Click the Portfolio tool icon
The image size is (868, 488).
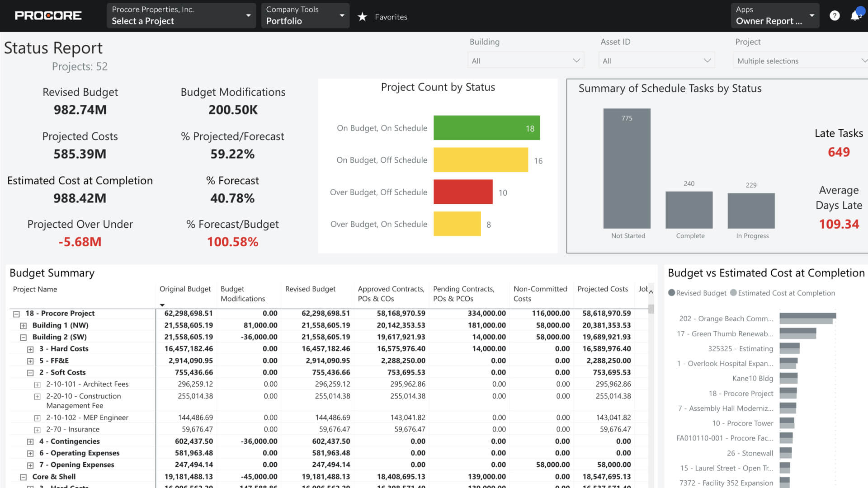tap(303, 16)
